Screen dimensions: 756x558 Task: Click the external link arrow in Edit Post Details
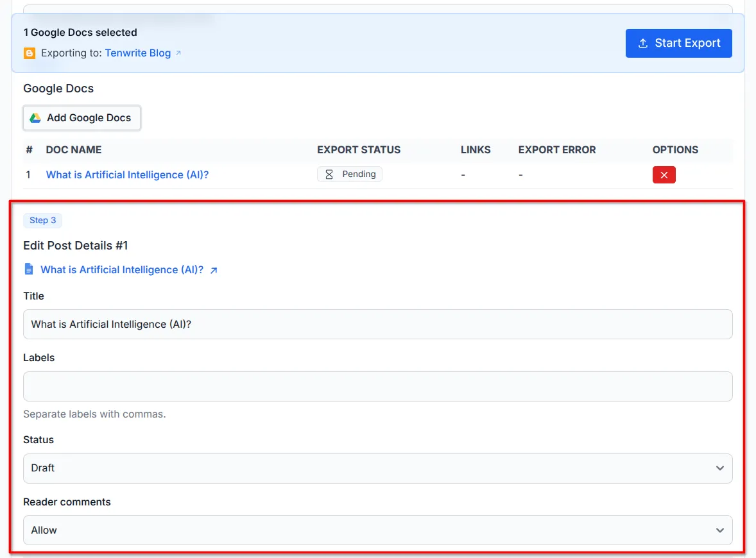point(214,269)
